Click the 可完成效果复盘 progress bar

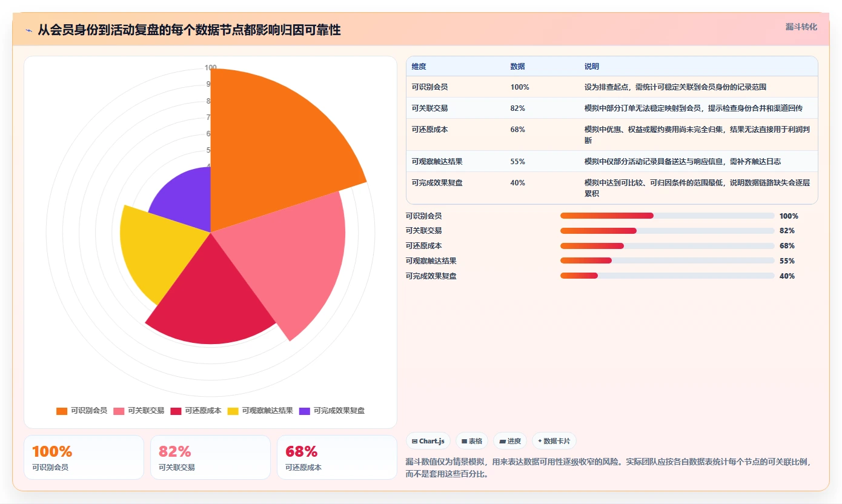click(668, 276)
